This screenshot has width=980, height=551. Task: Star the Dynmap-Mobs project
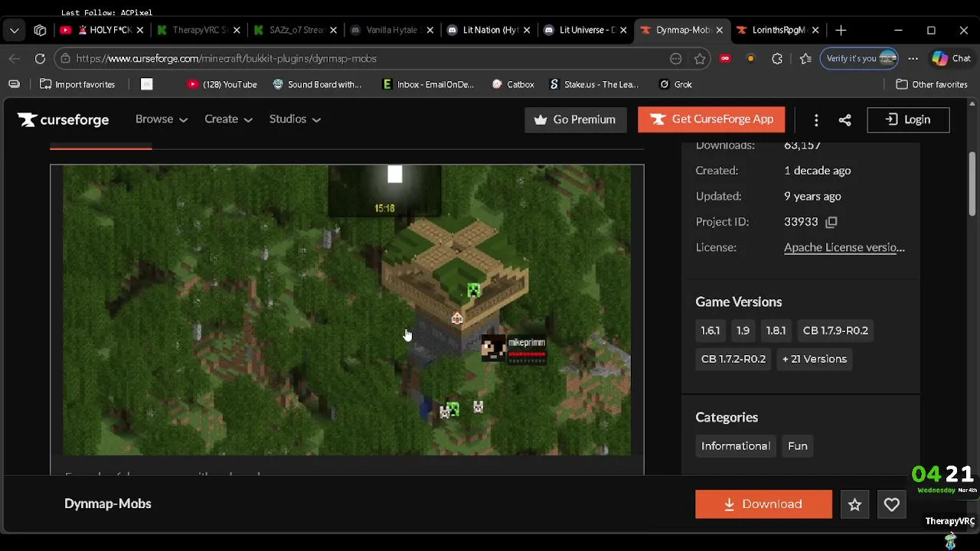[x=855, y=504]
